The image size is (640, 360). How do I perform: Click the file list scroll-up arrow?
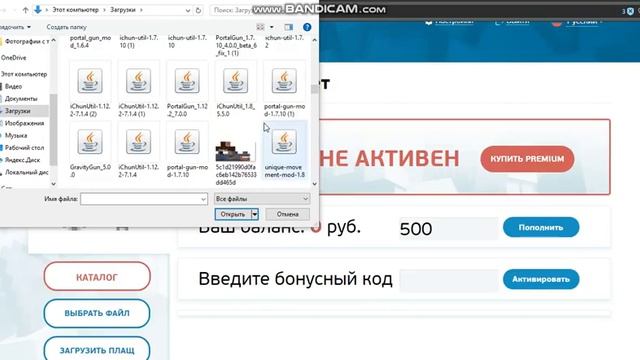314,40
